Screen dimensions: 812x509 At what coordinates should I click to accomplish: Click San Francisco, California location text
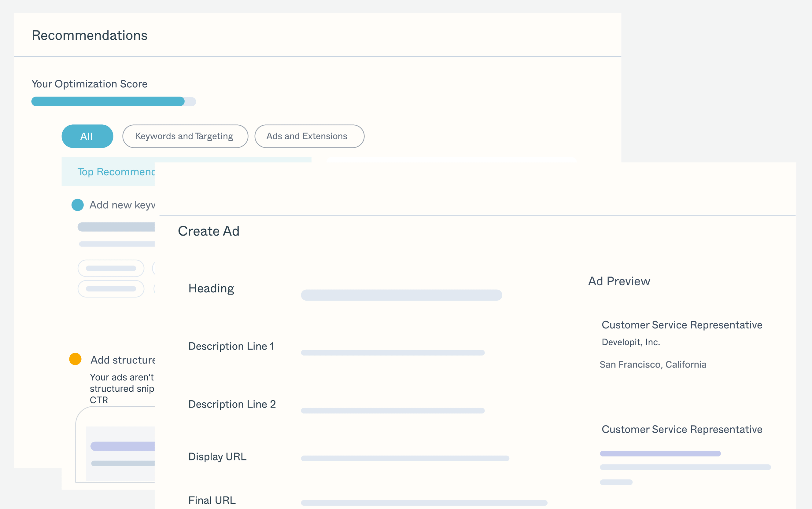point(653,364)
